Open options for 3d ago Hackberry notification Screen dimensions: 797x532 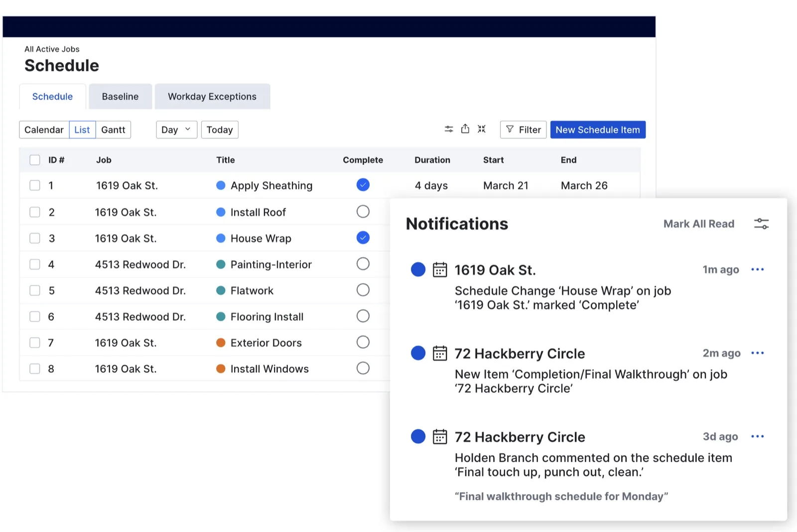click(x=757, y=437)
